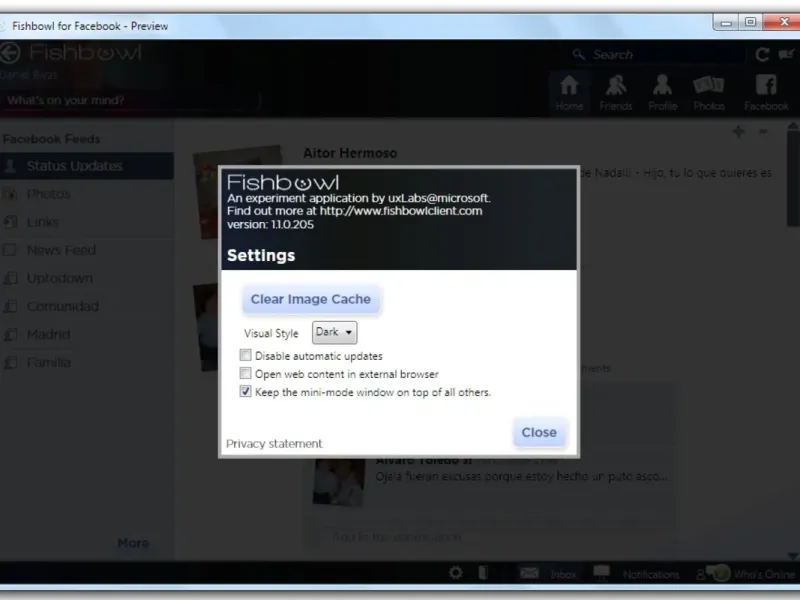Click the More link in sidebar
Viewport: 800px width, 600px height.
133,543
